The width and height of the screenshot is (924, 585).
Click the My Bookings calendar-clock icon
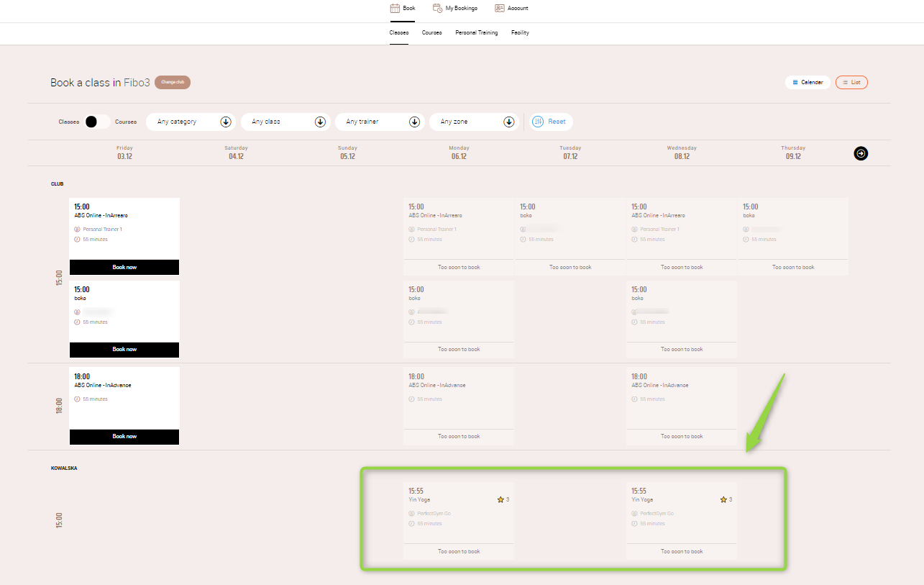(x=437, y=9)
